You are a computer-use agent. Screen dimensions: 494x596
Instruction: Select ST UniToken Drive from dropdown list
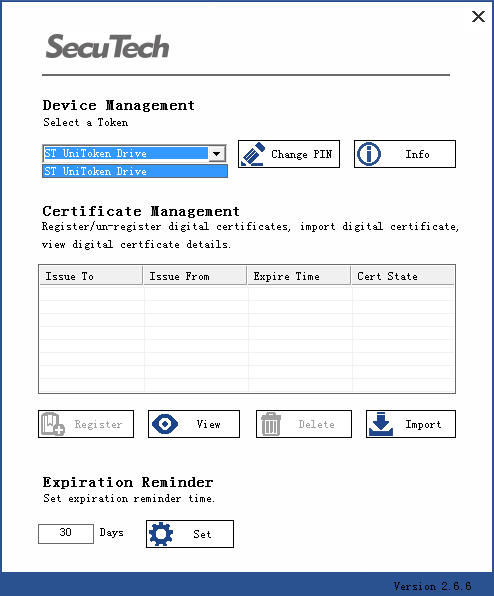coord(135,171)
